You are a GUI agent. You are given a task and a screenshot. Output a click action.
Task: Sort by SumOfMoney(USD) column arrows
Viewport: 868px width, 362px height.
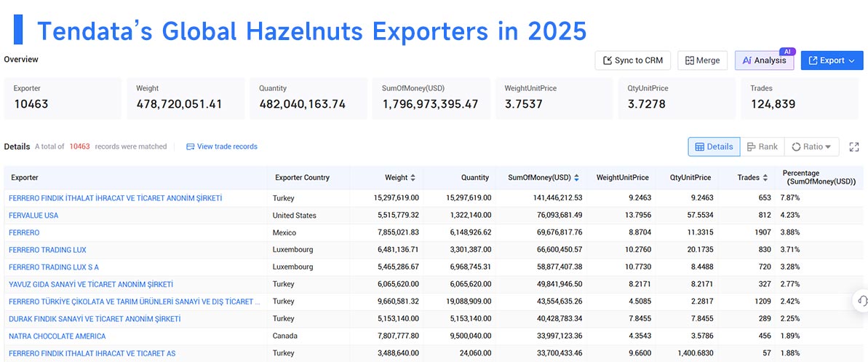576,178
